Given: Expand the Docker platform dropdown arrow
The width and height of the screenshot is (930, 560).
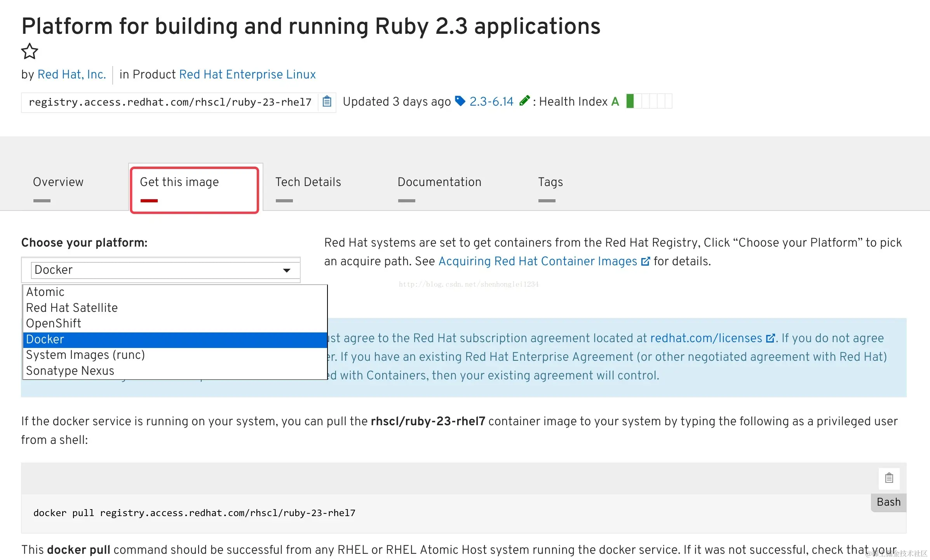Looking at the screenshot, I should [287, 270].
